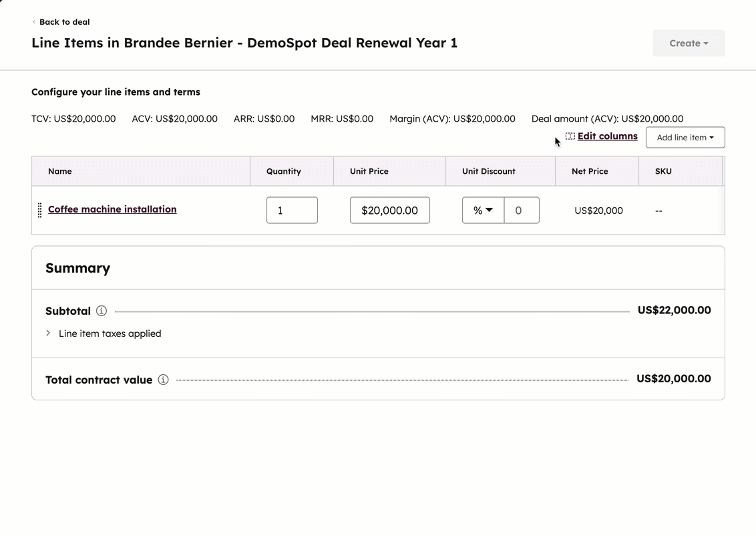The width and height of the screenshot is (756, 536).
Task: Click the Edit columns icon
Action: click(x=570, y=136)
